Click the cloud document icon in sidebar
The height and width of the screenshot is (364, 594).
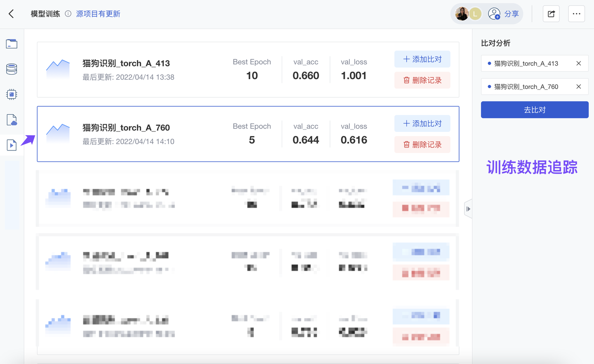pos(11,120)
